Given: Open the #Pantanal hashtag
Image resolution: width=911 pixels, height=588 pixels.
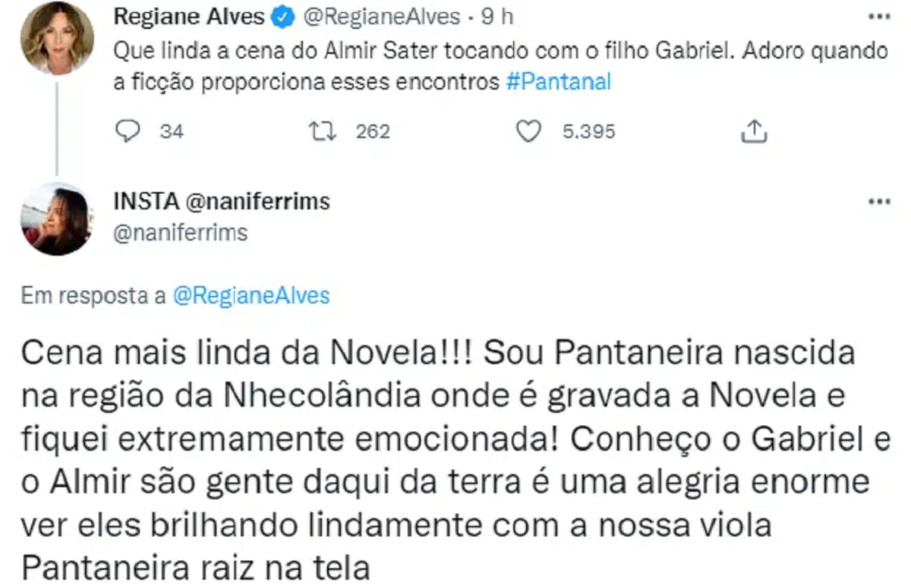Looking at the screenshot, I should [560, 81].
